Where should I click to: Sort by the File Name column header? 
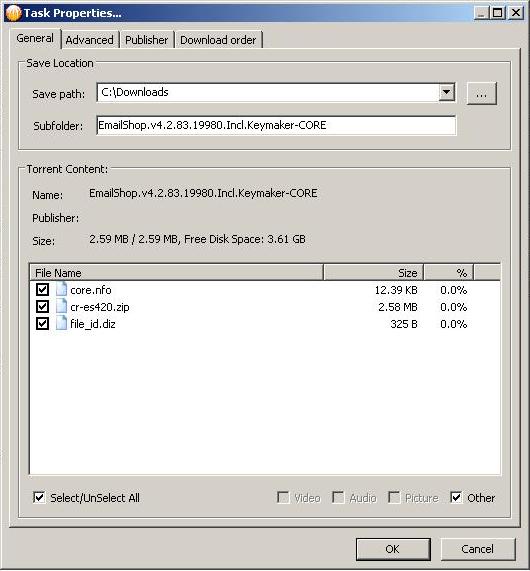click(x=176, y=273)
